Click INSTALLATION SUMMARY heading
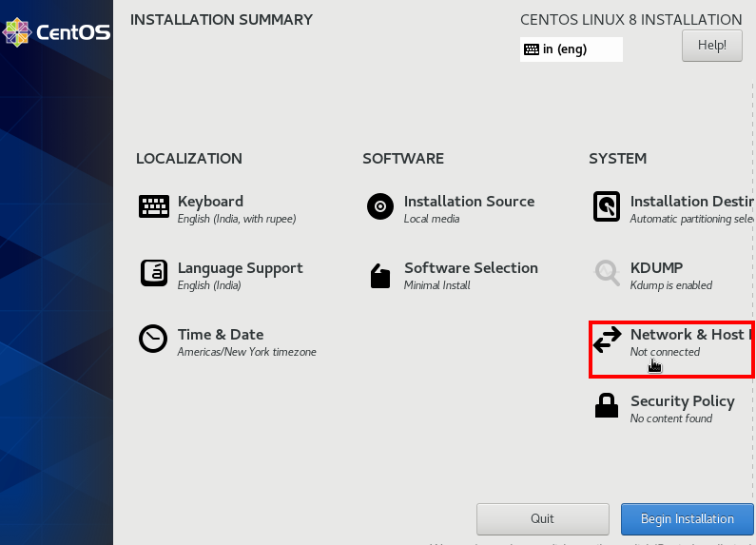The image size is (756, 545). [222, 20]
